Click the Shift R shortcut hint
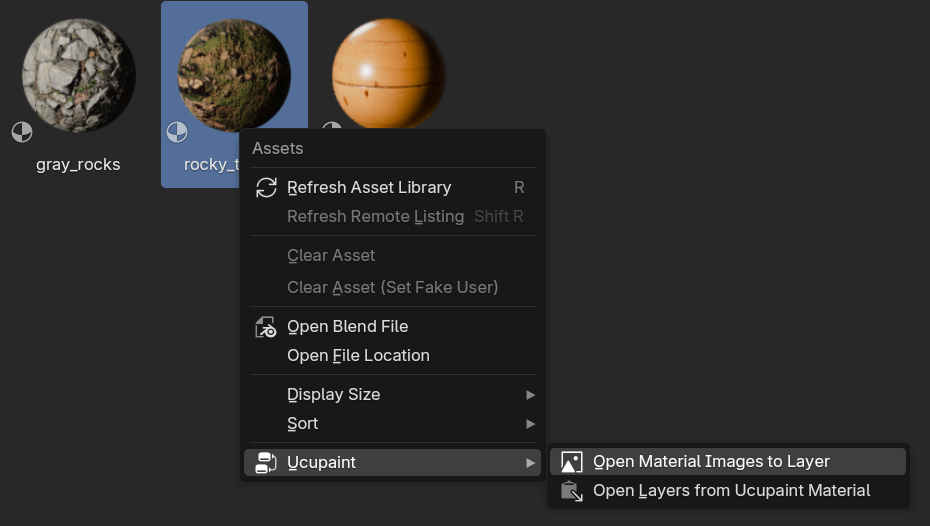This screenshot has width=930, height=526. [x=499, y=216]
